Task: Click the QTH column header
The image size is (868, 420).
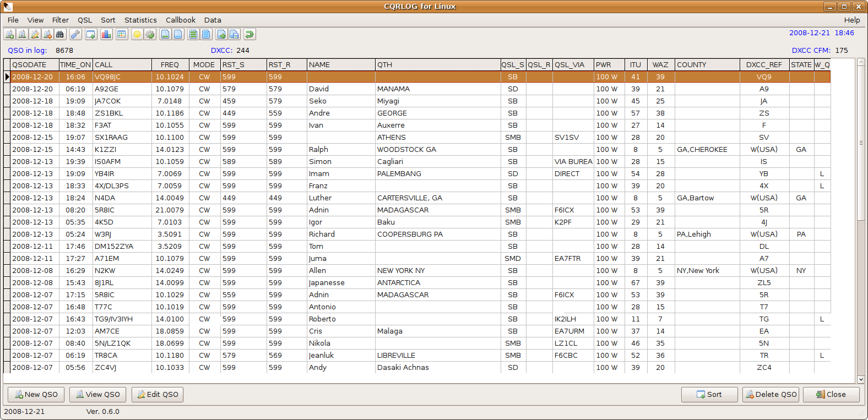Action: [x=438, y=64]
